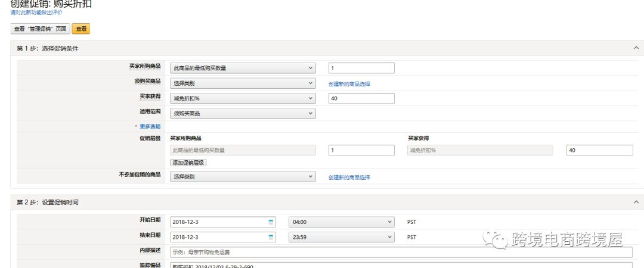
Task: Click the 结束日期 date field
Action: tap(223, 237)
